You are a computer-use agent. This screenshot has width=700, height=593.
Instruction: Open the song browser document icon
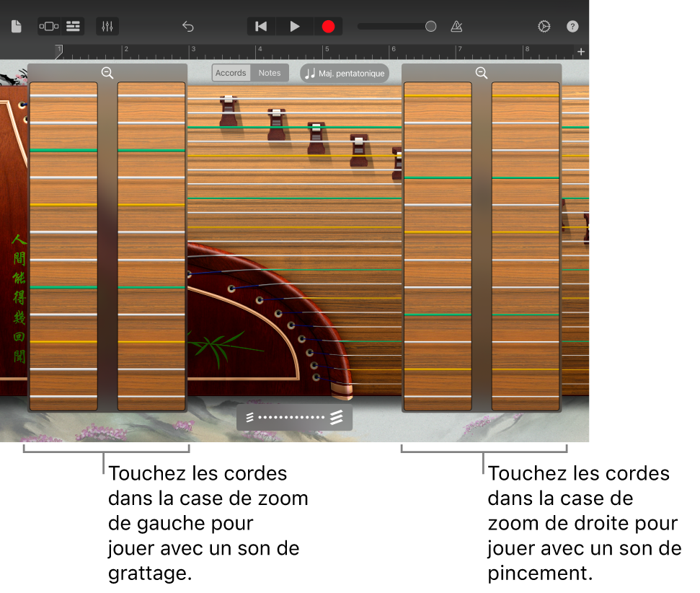16,26
